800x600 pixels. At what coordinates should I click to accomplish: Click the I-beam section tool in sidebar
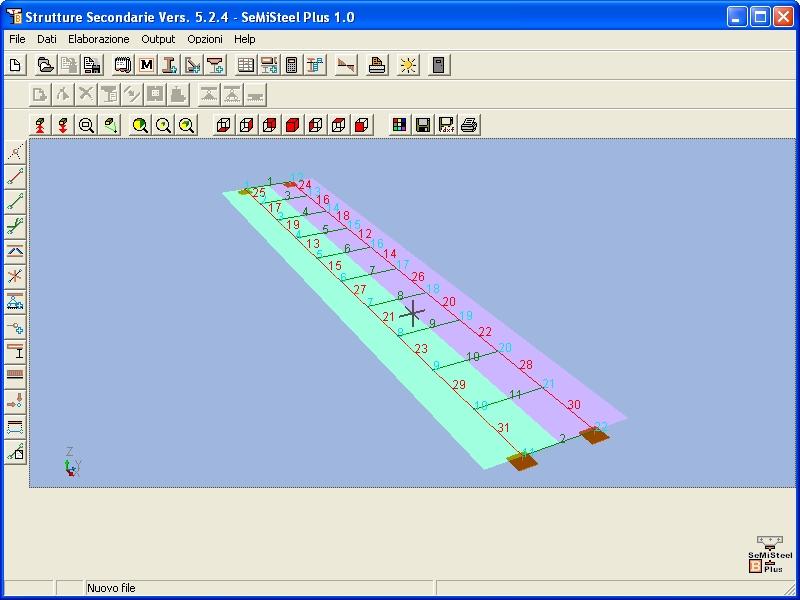(15, 352)
